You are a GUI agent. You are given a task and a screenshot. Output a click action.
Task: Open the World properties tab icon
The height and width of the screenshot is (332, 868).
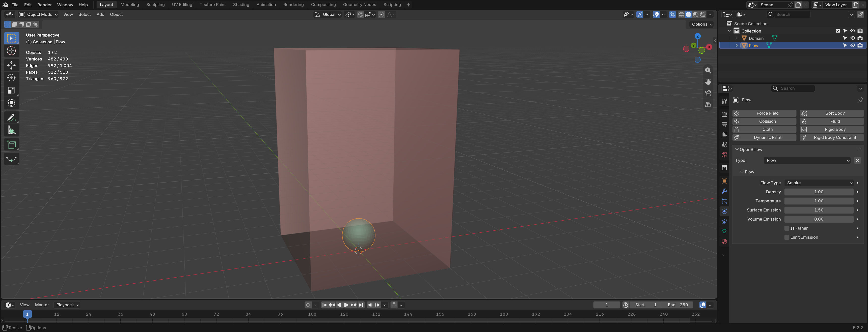tap(724, 155)
